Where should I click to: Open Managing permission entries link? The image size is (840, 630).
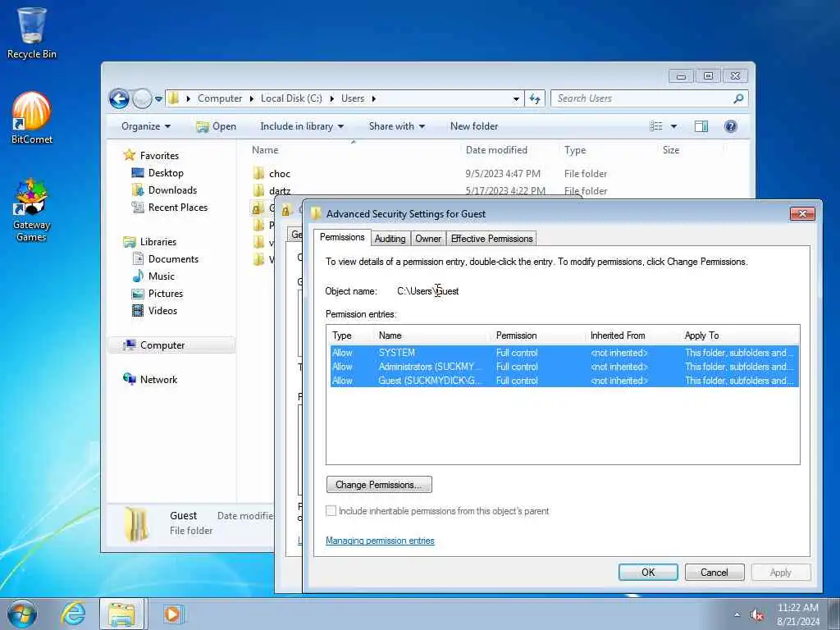point(380,541)
